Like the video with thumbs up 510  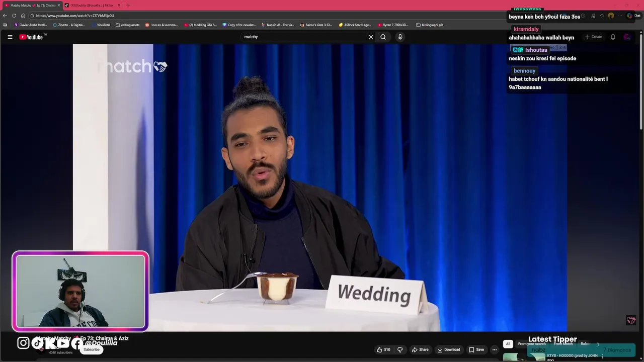[383, 349]
